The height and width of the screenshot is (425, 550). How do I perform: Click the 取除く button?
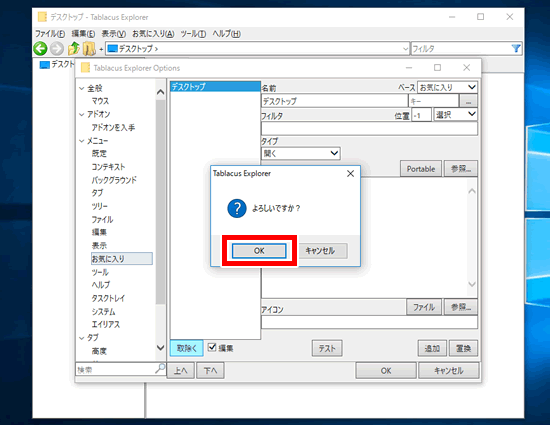pyautogui.click(x=187, y=348)
